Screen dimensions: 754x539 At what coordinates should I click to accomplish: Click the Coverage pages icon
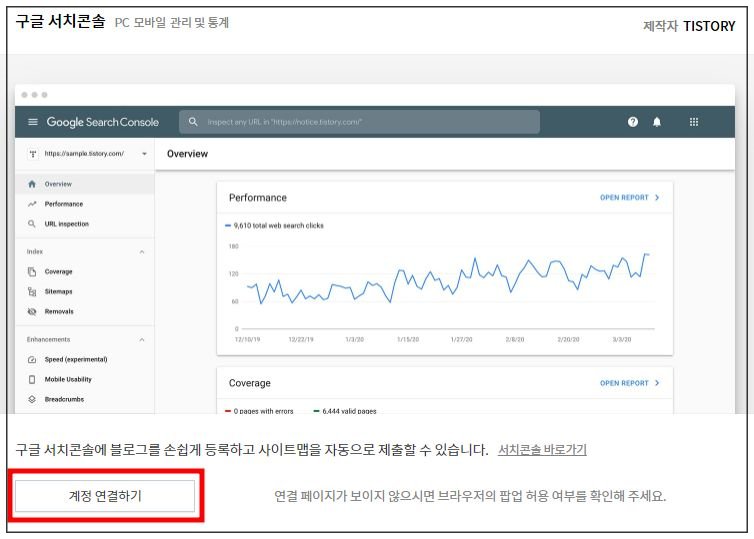pos(32,272)
